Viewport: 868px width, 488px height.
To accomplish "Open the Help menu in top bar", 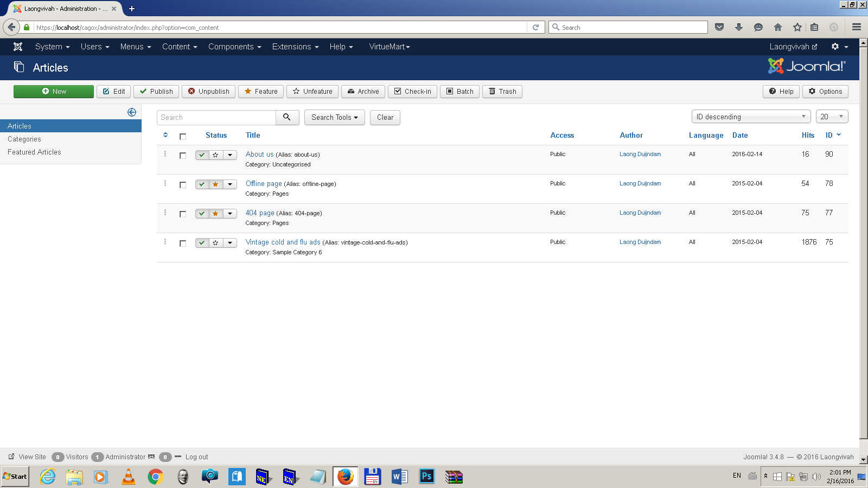I will click(341, 47).
